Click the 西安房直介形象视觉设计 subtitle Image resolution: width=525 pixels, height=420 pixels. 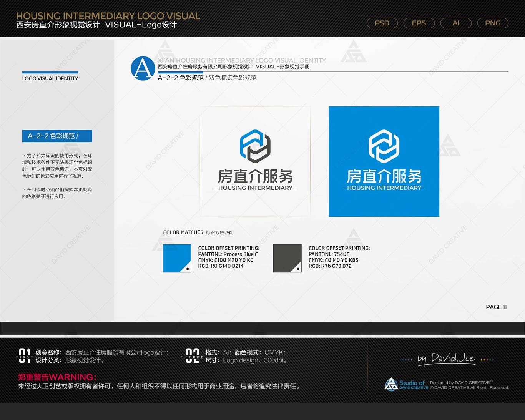point(96,25)
